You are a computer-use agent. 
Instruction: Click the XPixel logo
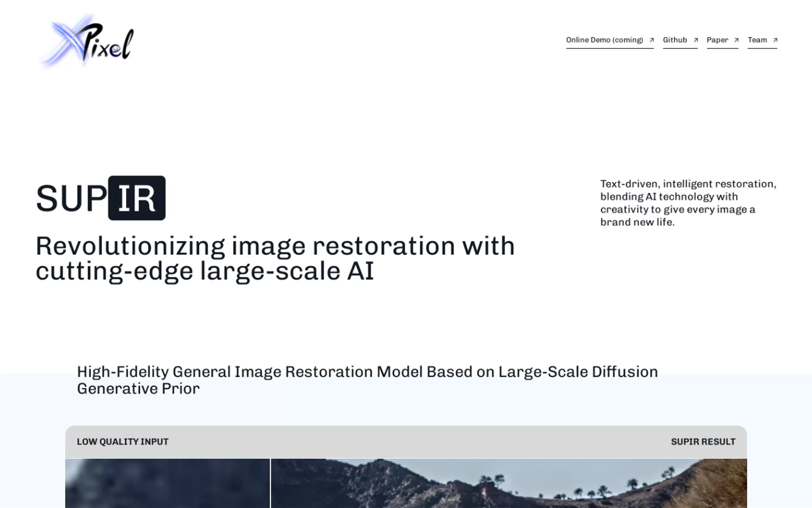click(x=88, y=42)
